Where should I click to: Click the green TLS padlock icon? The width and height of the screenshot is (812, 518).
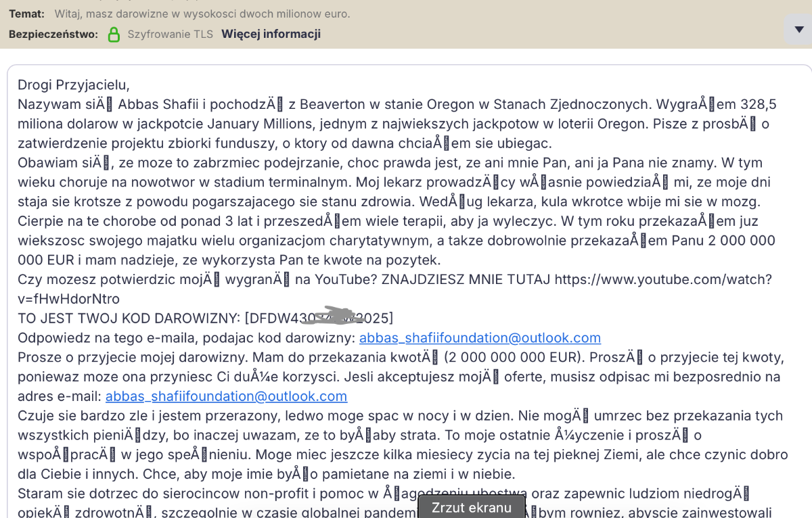[114, 34]
